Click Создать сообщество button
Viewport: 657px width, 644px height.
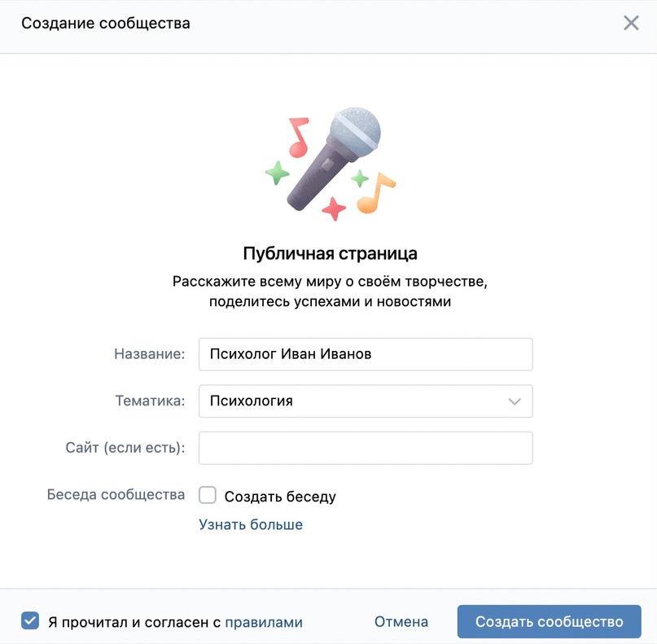tap(549, 621)
